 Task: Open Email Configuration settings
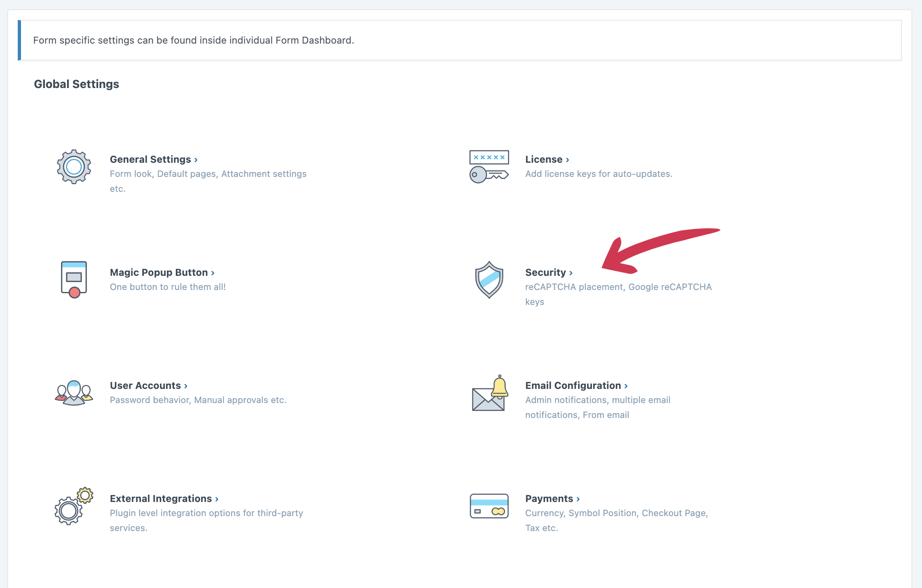(573, 386)
